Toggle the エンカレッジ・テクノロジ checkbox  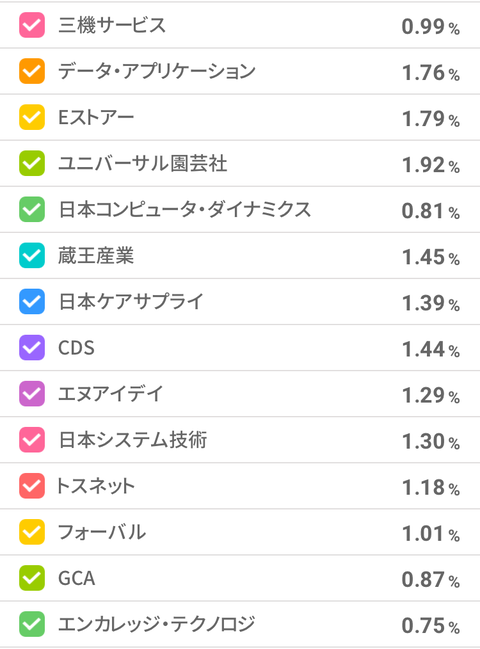(32, 624)
